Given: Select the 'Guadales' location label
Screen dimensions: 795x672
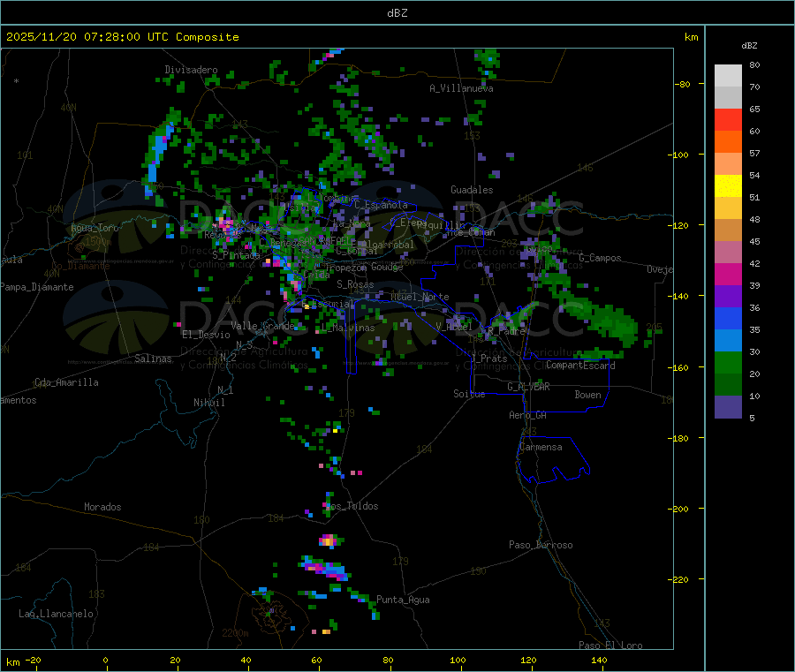Looking at the screenshot, I should (472, 190).
